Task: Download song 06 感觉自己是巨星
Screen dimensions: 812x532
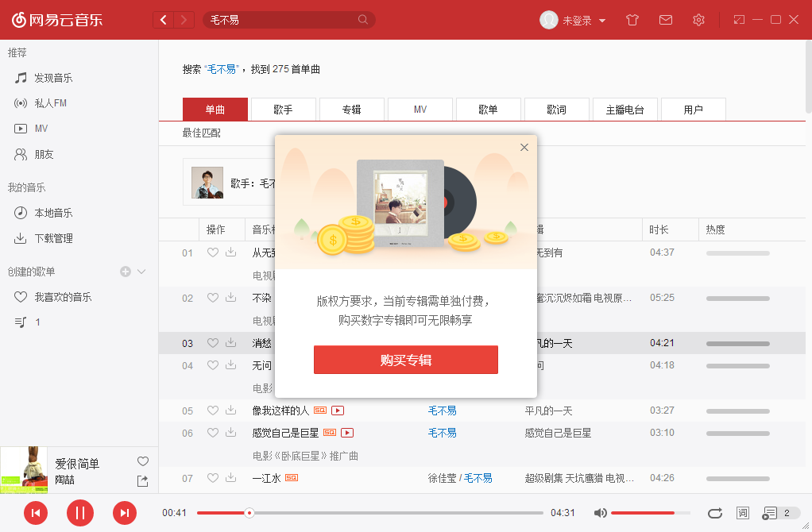Action: click(x=231, y=432)
